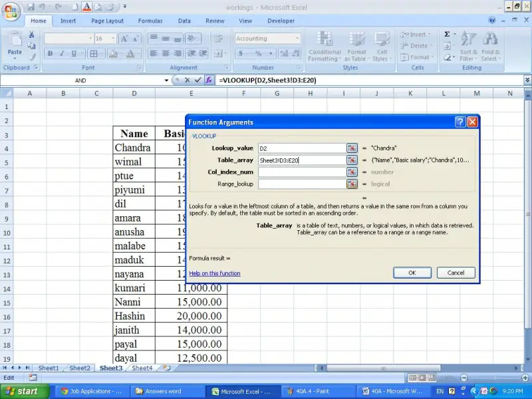The width and height of the screenshot is (532, 399).
Task: Switch to the Insert ribbon tab
Action: 68,21
